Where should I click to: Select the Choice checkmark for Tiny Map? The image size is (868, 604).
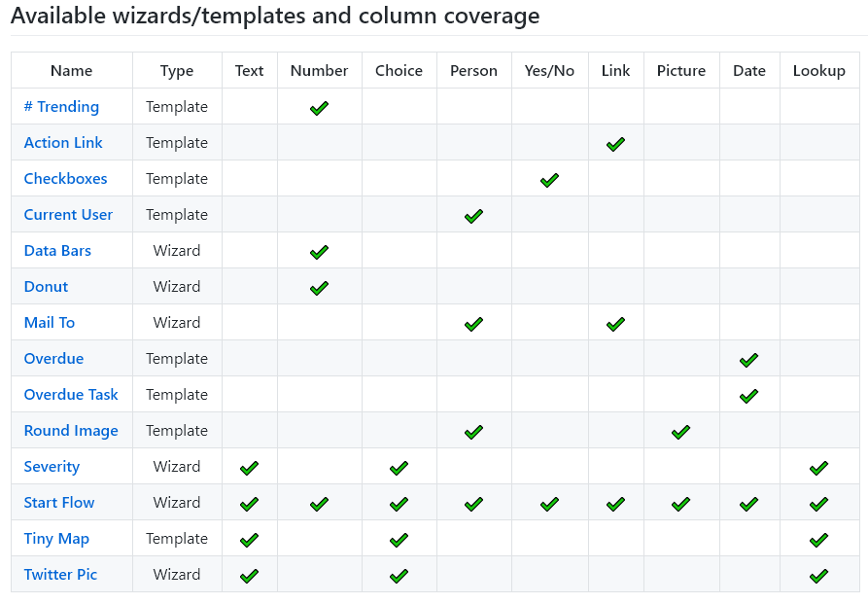tap(399, 539)
